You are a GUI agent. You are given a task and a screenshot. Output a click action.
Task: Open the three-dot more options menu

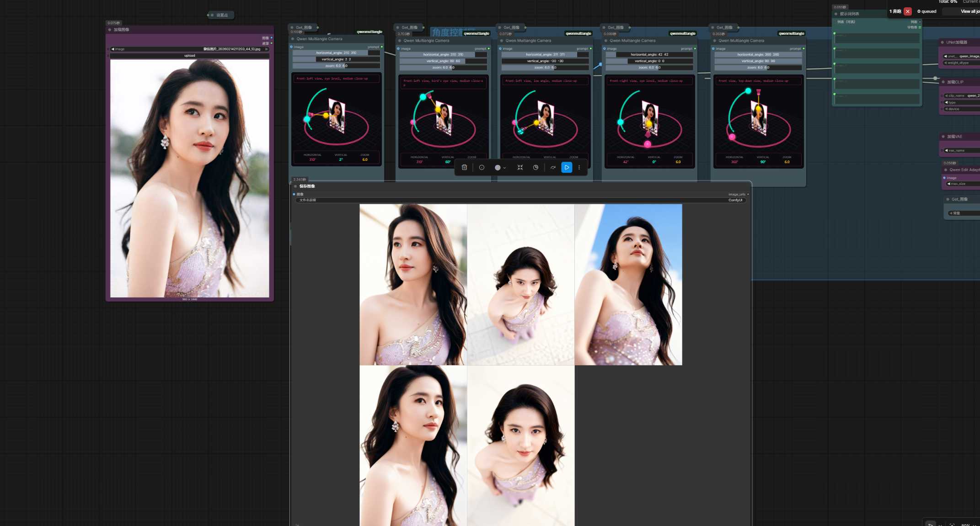(579, 168)
